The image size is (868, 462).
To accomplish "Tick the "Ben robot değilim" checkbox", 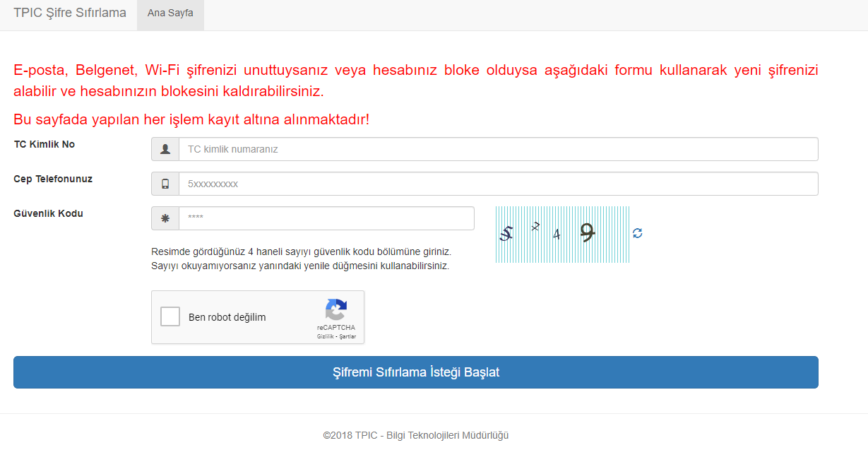I will pyautogui.click(x=170, y=316).
